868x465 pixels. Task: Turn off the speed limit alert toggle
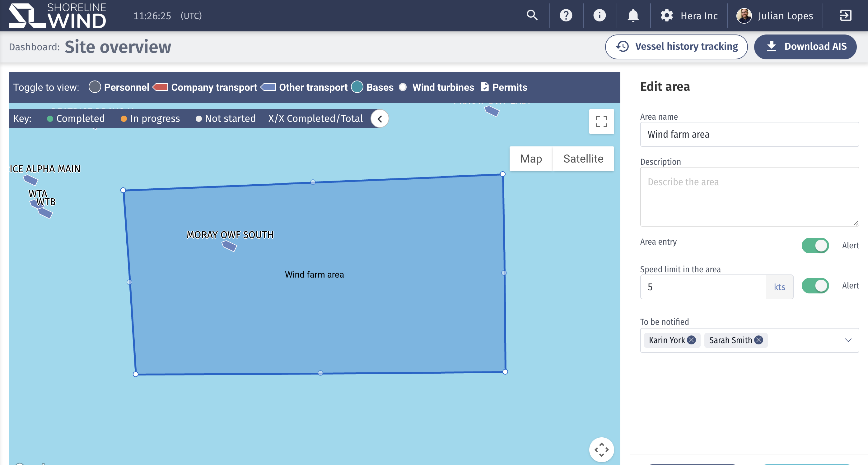click(x=815, y=286)
